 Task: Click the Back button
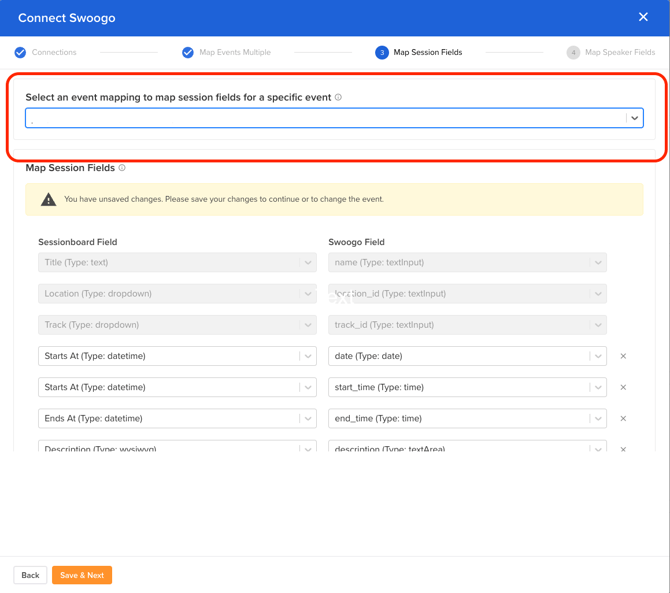tap(30, 575)
